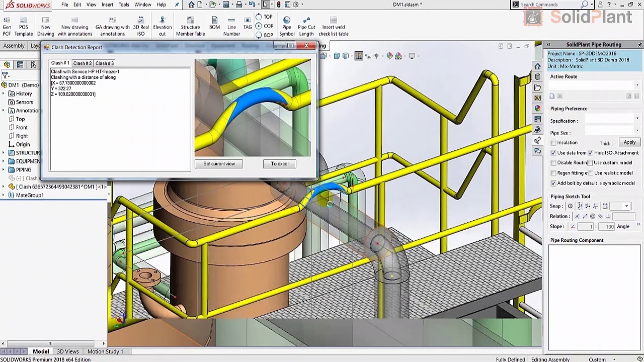Enable the Insulation checkbox
644x362 pixels.
click(553, 143)
